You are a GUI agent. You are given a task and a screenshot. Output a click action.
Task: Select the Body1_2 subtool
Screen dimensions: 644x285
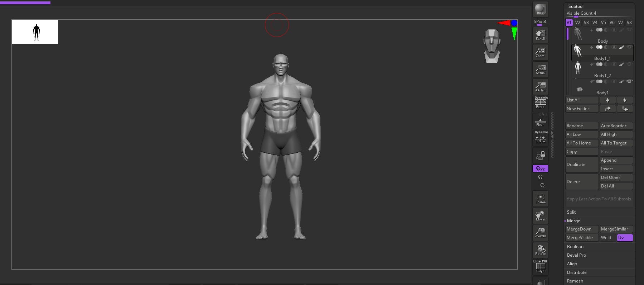tap(602, 70)
